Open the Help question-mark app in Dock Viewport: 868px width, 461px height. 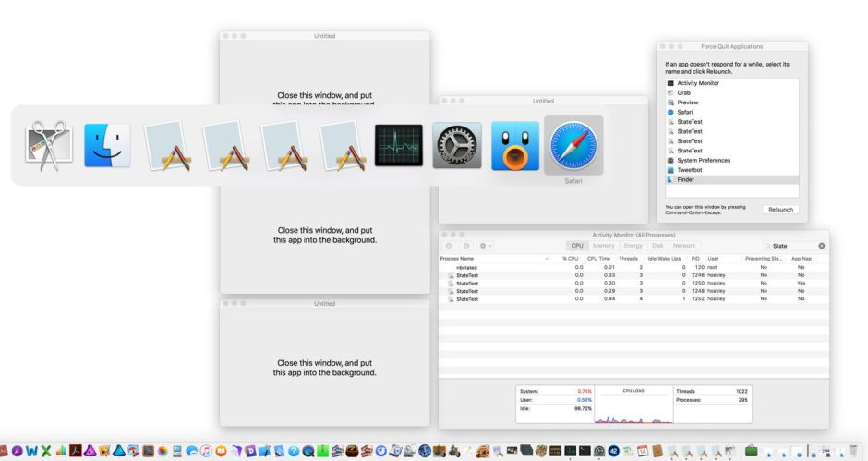pyautogui.click(x=294, y=451)
